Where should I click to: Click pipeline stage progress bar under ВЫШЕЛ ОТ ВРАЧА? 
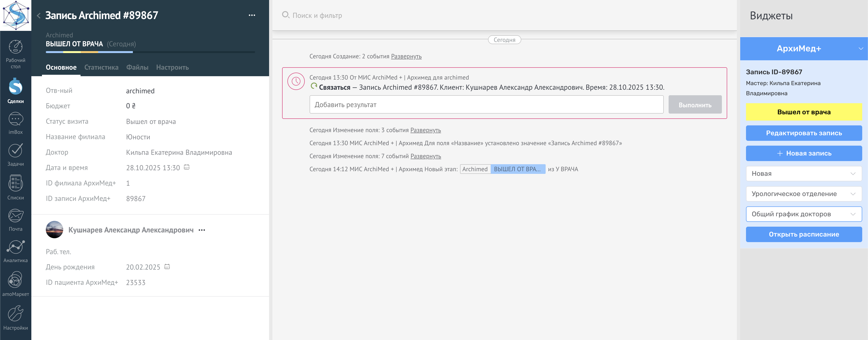tap(150, 52)
